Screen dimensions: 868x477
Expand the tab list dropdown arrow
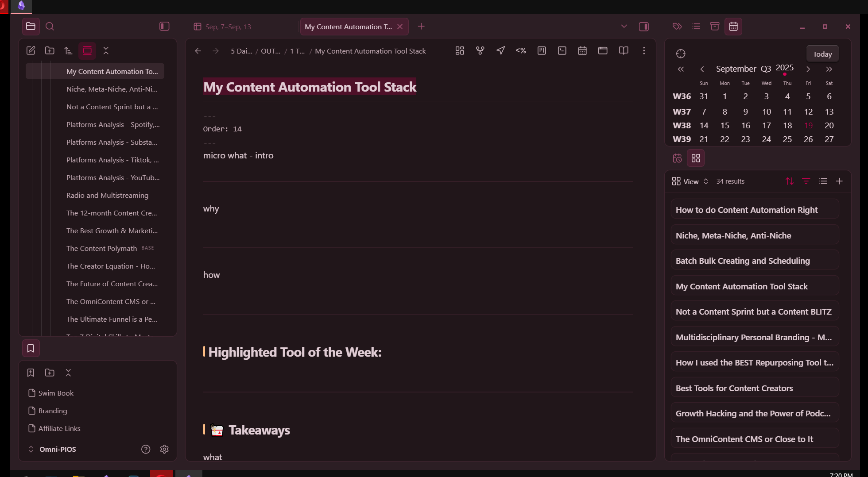[x=624, y=27]
